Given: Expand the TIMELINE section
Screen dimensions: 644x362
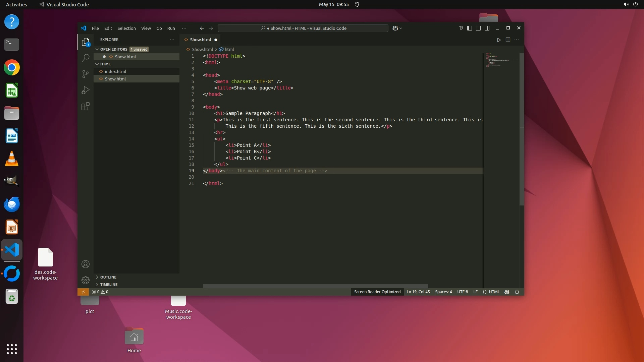Looking at the screenshot, I should coord(109,285).
